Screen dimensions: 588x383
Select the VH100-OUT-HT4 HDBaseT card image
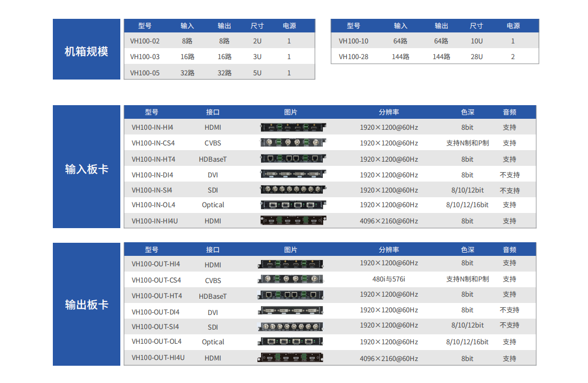290,295
